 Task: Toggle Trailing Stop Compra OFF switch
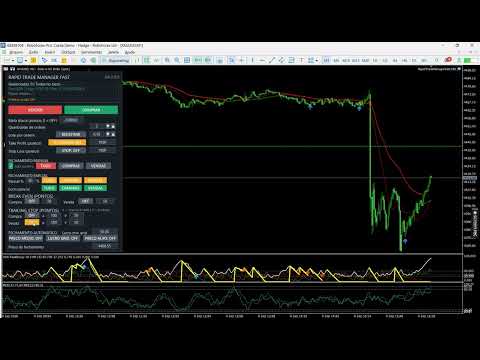coord(32,216)
